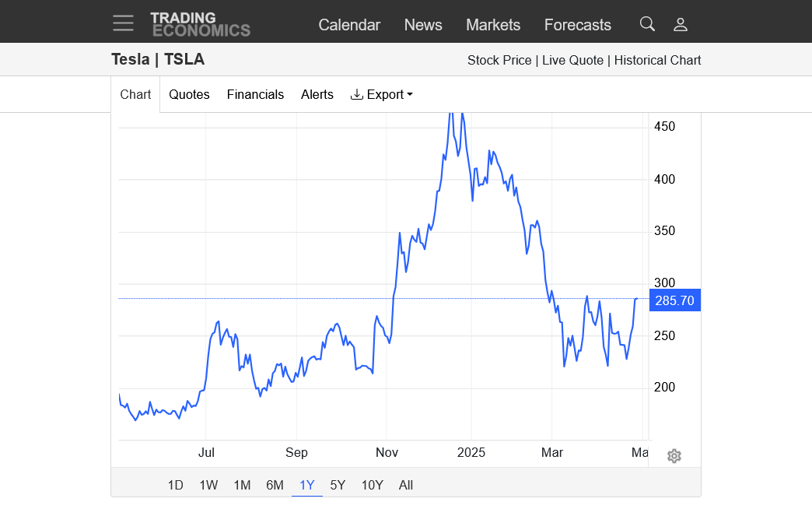Open the Forecasts menu
The image size is (812, 530).
pos(578,25)
